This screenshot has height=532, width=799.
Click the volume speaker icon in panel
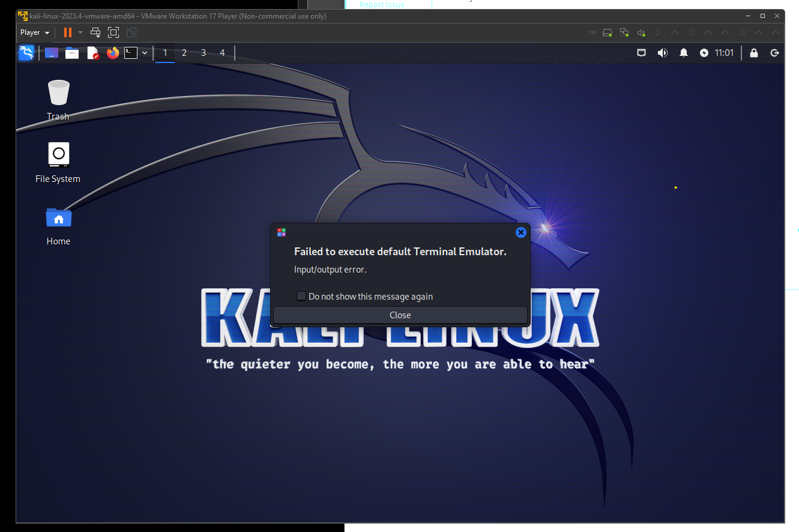pyautogui.click(x=662, y=53)
